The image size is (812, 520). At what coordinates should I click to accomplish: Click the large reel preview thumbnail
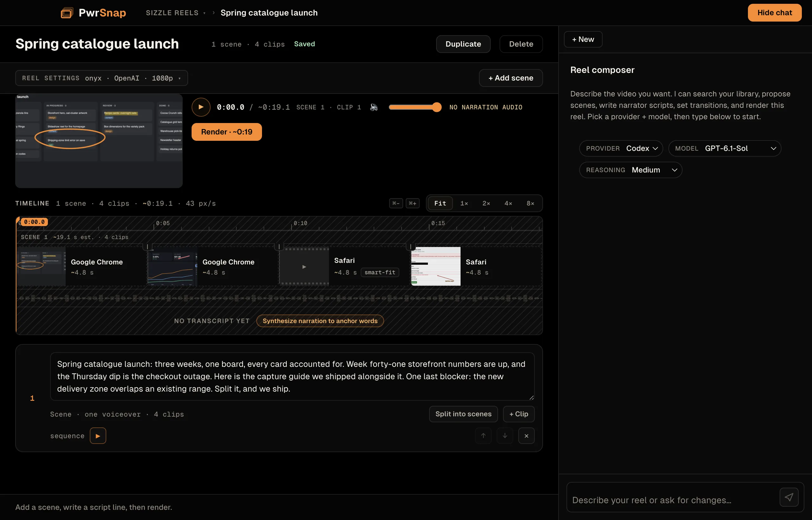coord(99,141)
